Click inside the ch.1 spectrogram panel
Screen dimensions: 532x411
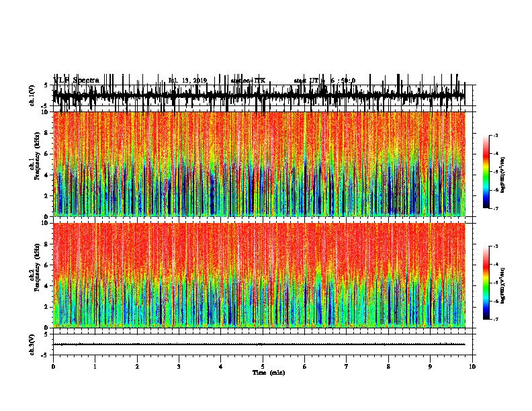pyautogui.click(x=259, y=164)
